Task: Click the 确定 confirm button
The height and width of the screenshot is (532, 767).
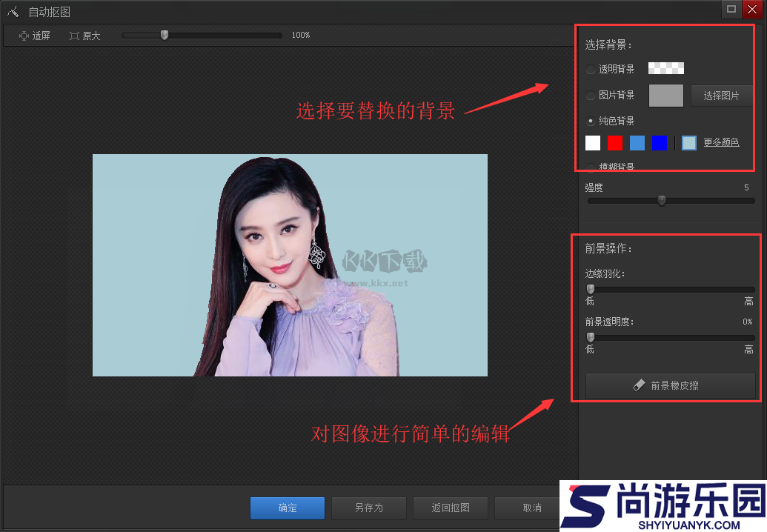Action: pos(287,508)
